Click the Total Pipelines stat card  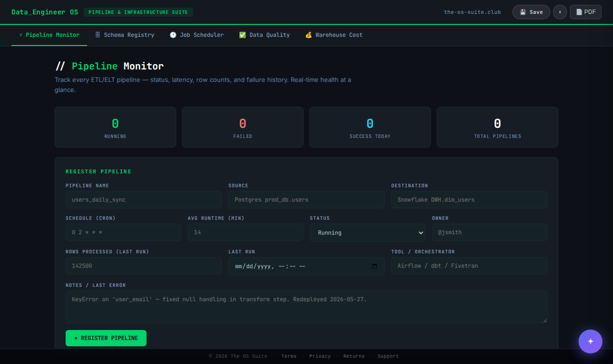(498, 127)
